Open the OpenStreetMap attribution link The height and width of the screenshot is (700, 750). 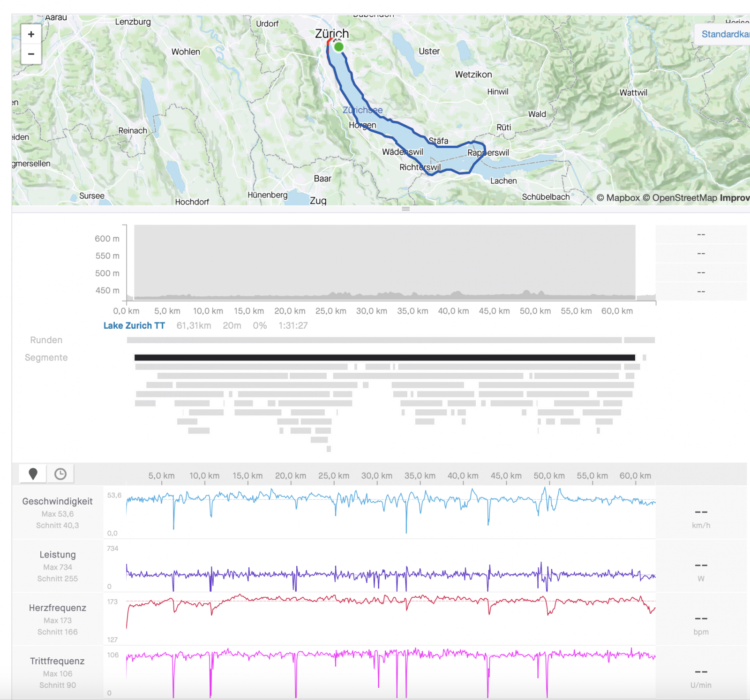coord(680,198)
